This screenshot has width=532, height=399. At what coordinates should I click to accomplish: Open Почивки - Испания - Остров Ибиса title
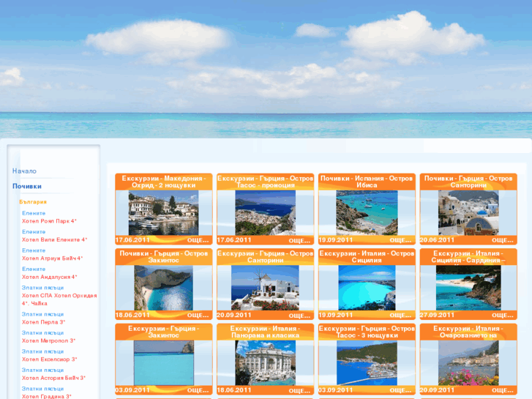367,182
